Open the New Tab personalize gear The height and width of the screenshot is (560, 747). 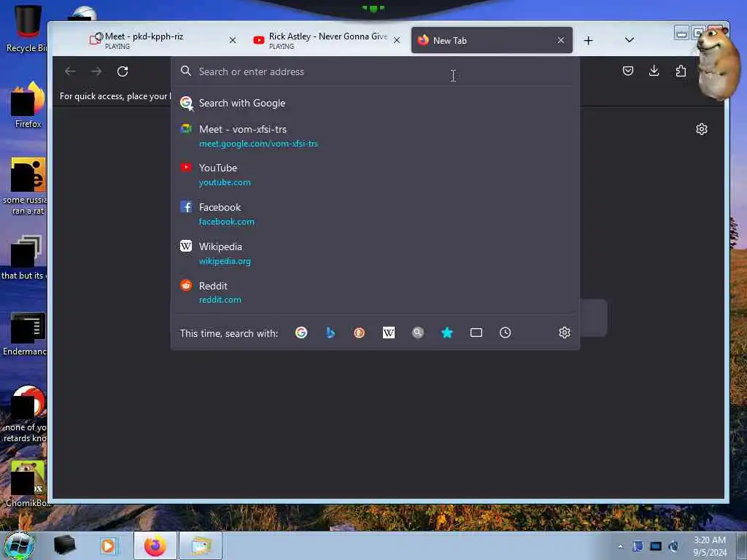pyautogui.click(x=701, y=129)
